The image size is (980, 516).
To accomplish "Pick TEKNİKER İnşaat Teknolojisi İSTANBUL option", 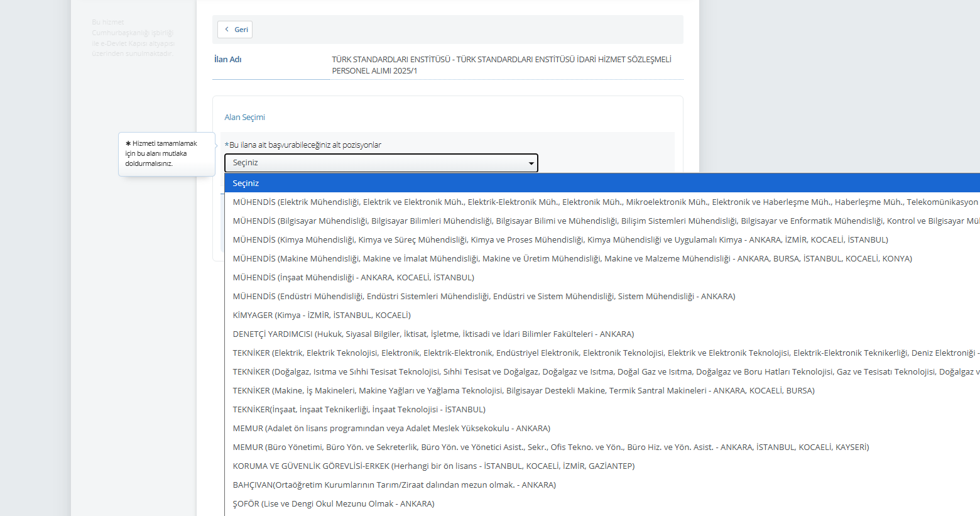I will click(359, 409).
